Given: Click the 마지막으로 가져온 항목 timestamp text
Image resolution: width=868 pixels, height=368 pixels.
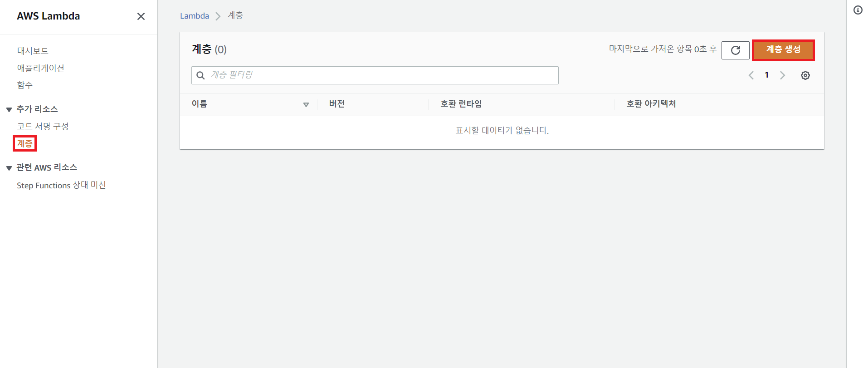Looking at the screenshot, I should (x=663, y=49).
